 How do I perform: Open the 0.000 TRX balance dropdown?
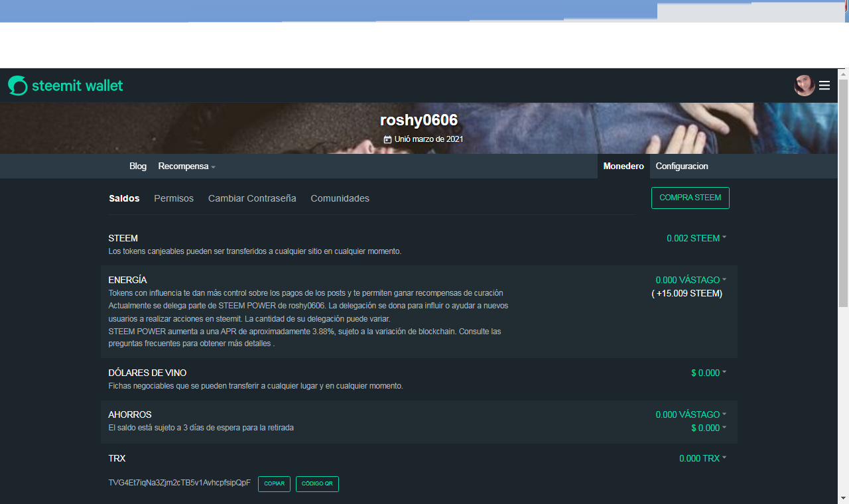702,458
